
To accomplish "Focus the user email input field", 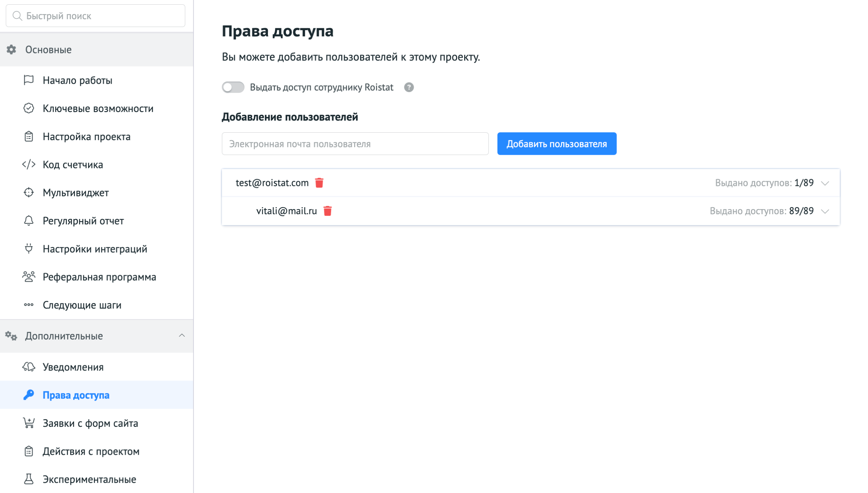I will pos(355,144).
